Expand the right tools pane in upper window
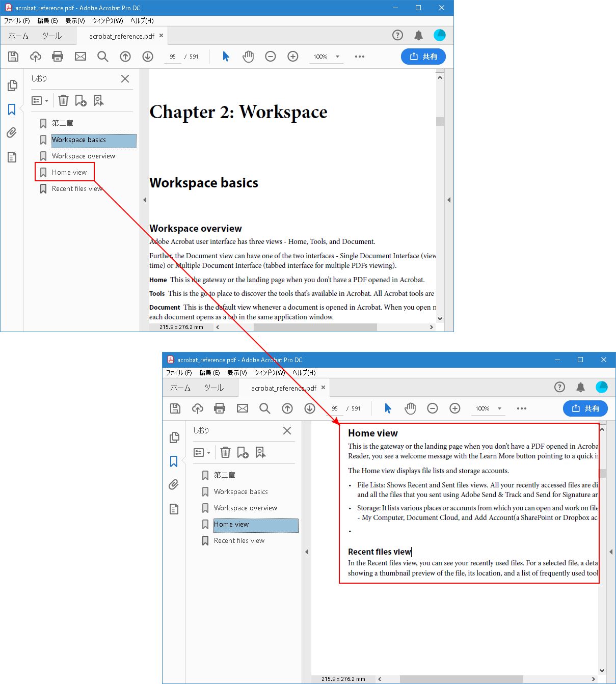Screen dimensions: 616x684 (449, 200)
